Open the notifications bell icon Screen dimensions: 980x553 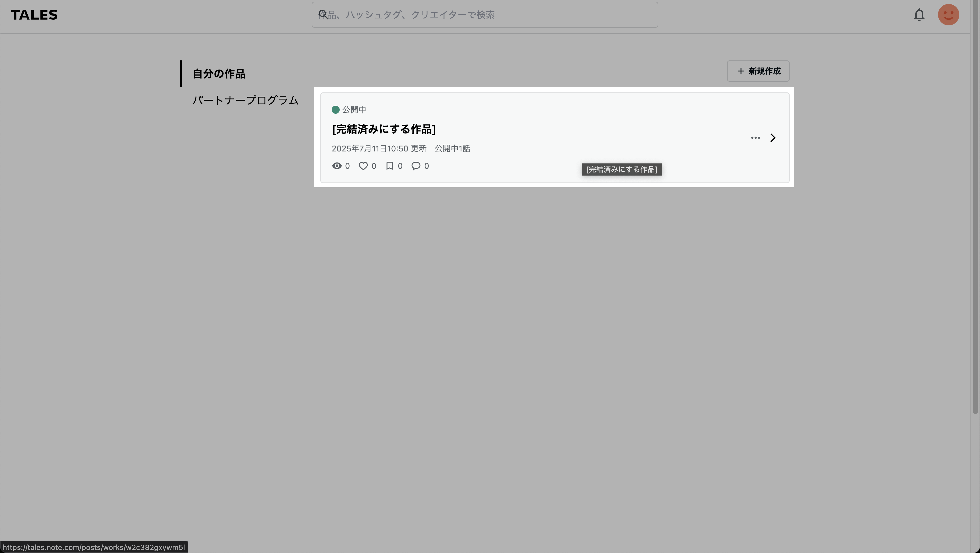[x=919, y=15]
